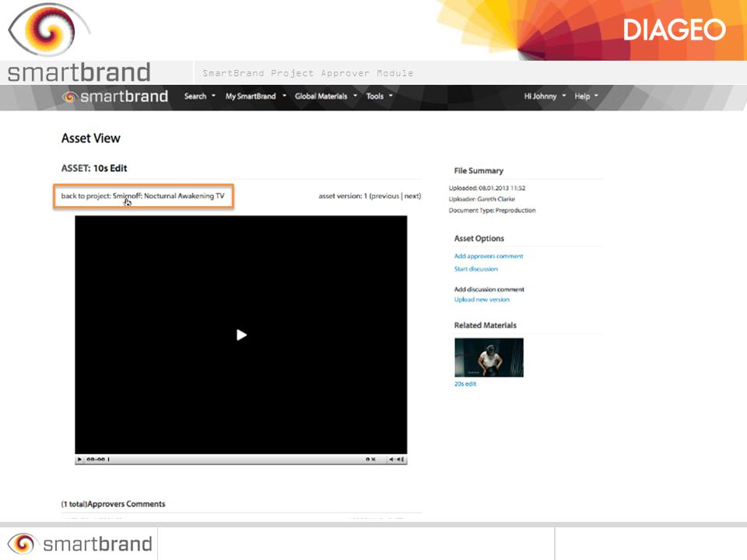Screen dimensions: 747x560
Task: Click Add discussion comment text
Action: [x=489, y=289]
